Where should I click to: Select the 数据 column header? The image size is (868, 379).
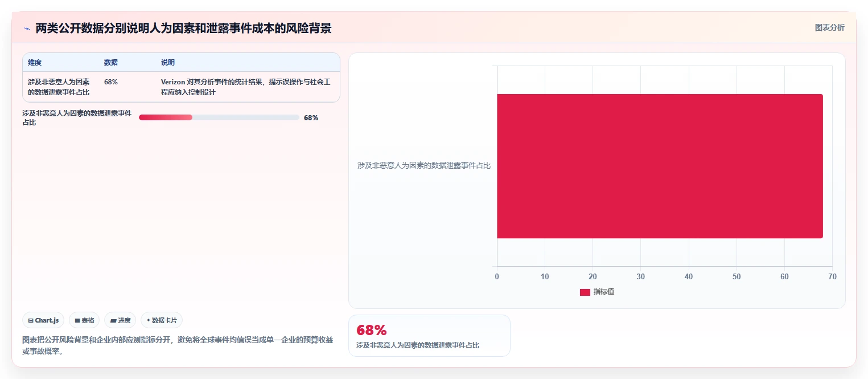(x=111, y=63)
